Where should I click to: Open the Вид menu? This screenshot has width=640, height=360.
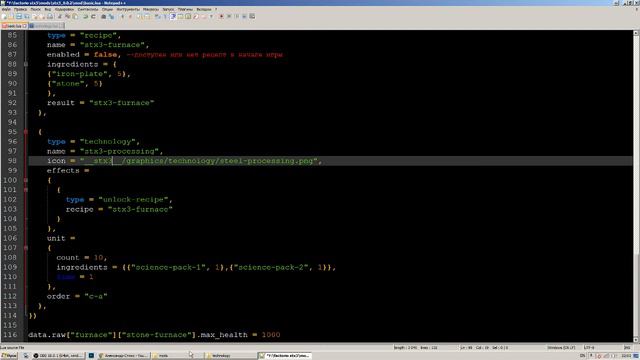(48, 9)
